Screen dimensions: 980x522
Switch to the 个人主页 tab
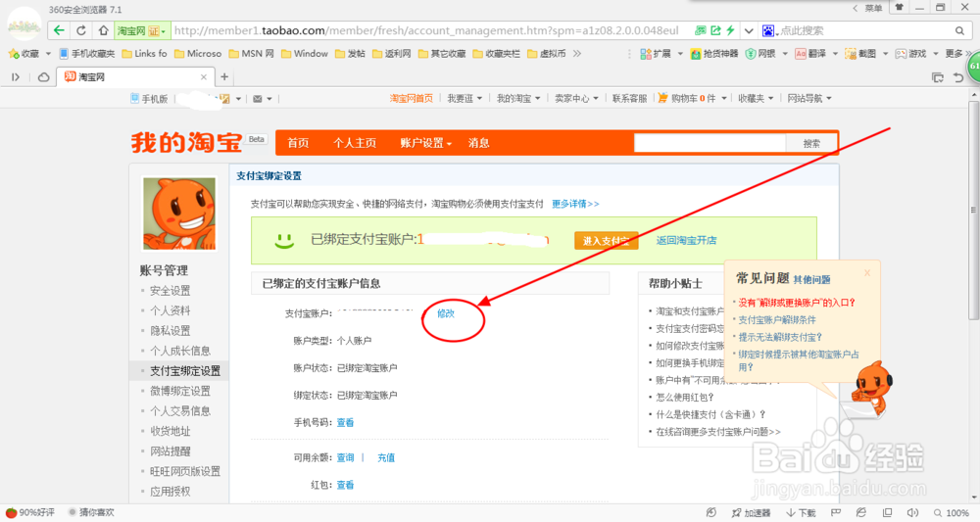click(x=355, y=143)
